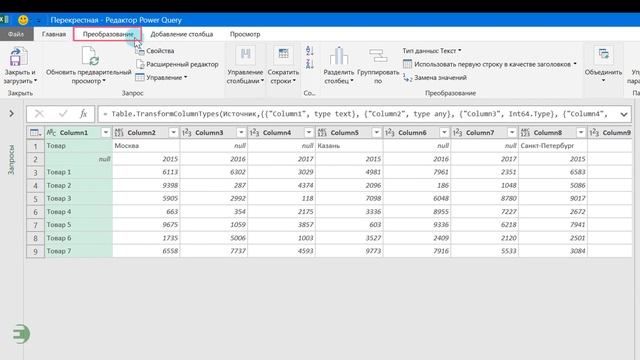Image resolution: width=640 pixels, height=360 pixels.
Task: Switch to the Transform (Преобразование) tab
Action: [x=108, y=34]
